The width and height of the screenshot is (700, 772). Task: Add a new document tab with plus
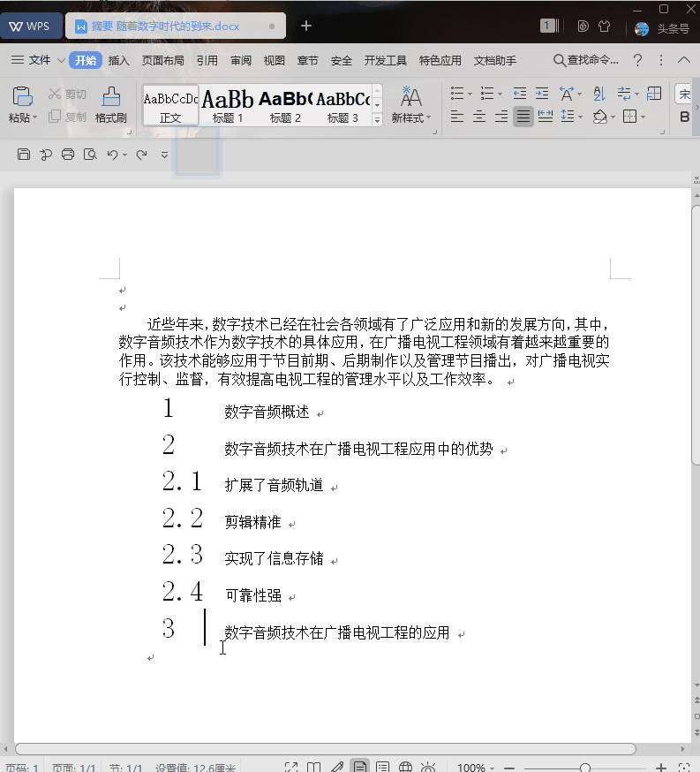306,26
